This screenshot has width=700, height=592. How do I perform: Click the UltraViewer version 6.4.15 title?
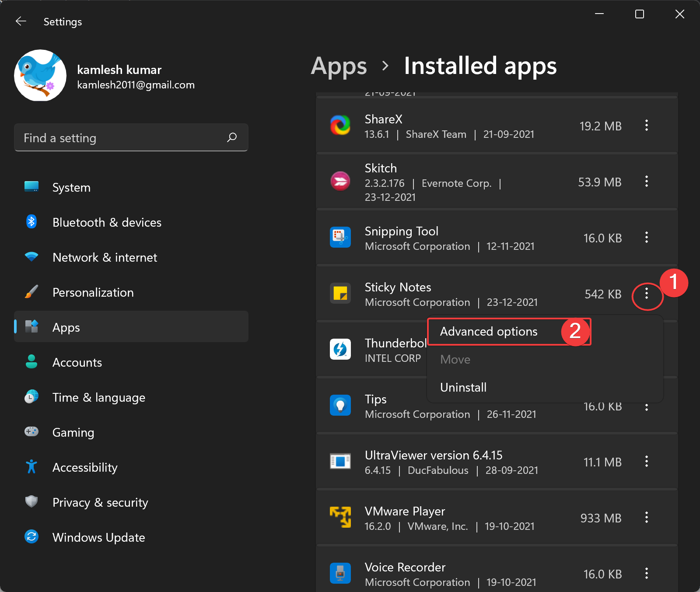pyautogui.click(x=434, y=455)
